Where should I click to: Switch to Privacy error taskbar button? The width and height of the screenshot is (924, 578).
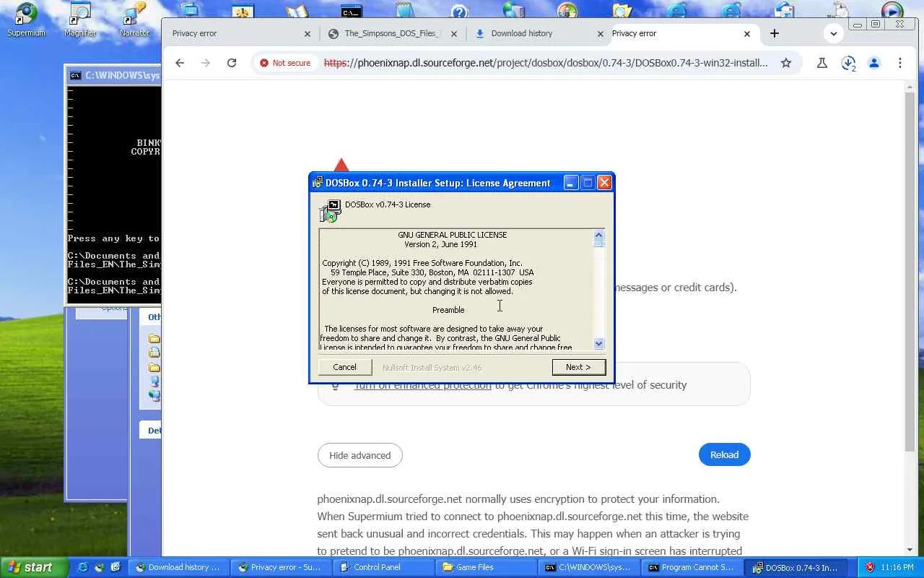coord(281,567)
